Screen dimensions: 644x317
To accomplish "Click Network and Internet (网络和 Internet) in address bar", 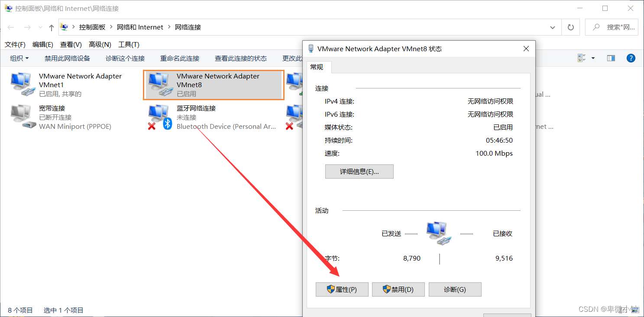I will (140, 27).
